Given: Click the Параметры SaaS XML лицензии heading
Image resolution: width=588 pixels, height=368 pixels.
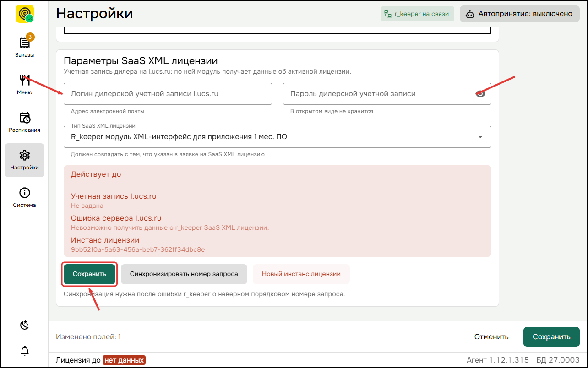Looking at the screenshot, I should click(141, 61).
